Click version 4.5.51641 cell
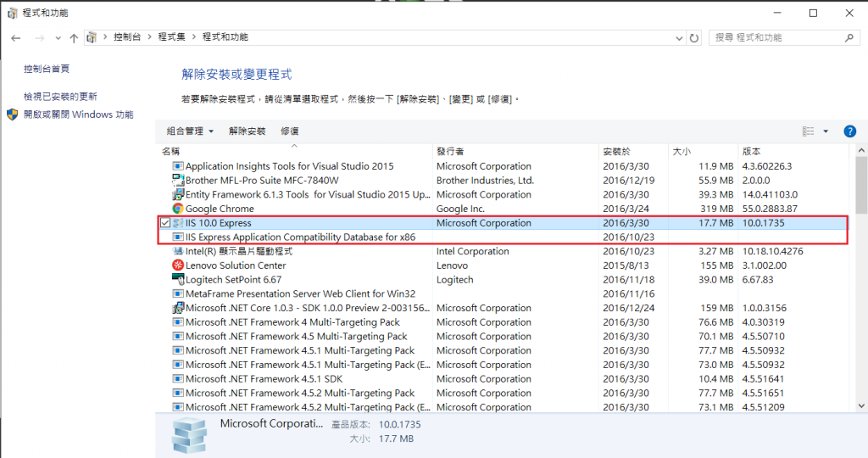The width and height of the screenshot is (868, 458). (x=764, y=379)
